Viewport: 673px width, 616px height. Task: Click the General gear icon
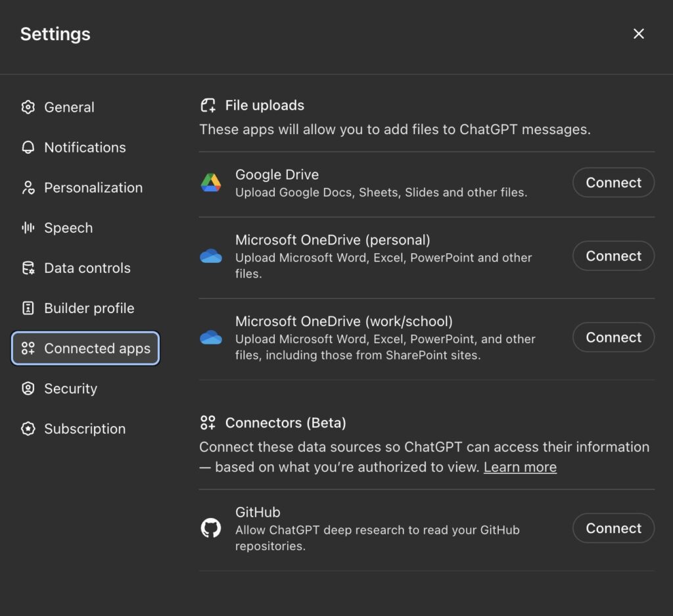(x=28, y=107)
